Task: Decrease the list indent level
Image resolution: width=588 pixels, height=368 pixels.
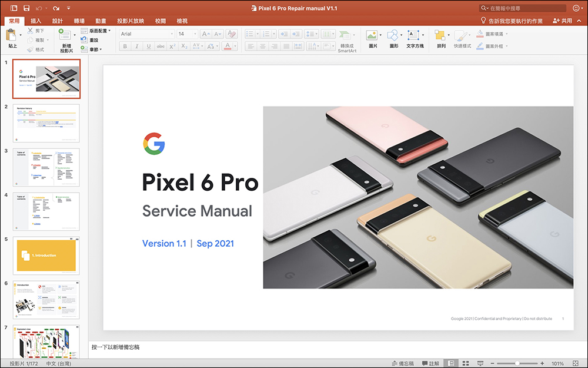Action: [x=284, y=34]
